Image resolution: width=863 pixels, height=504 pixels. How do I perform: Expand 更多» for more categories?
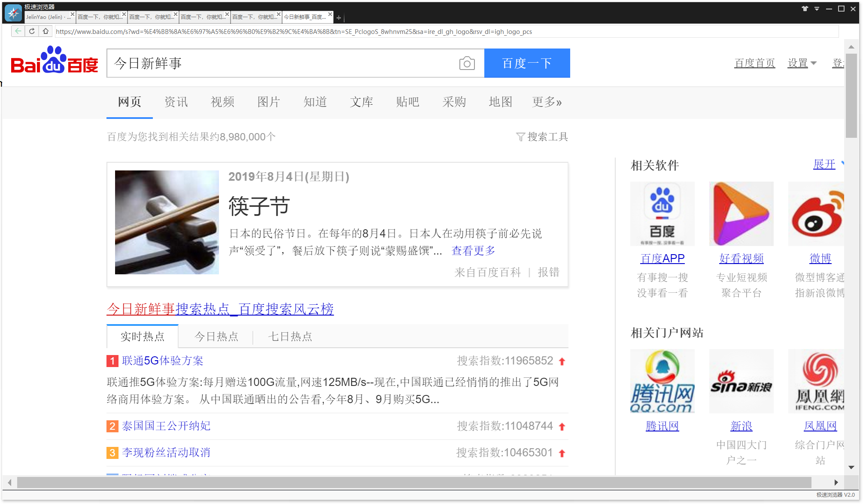pyautogui.click(x=547, y=102)
